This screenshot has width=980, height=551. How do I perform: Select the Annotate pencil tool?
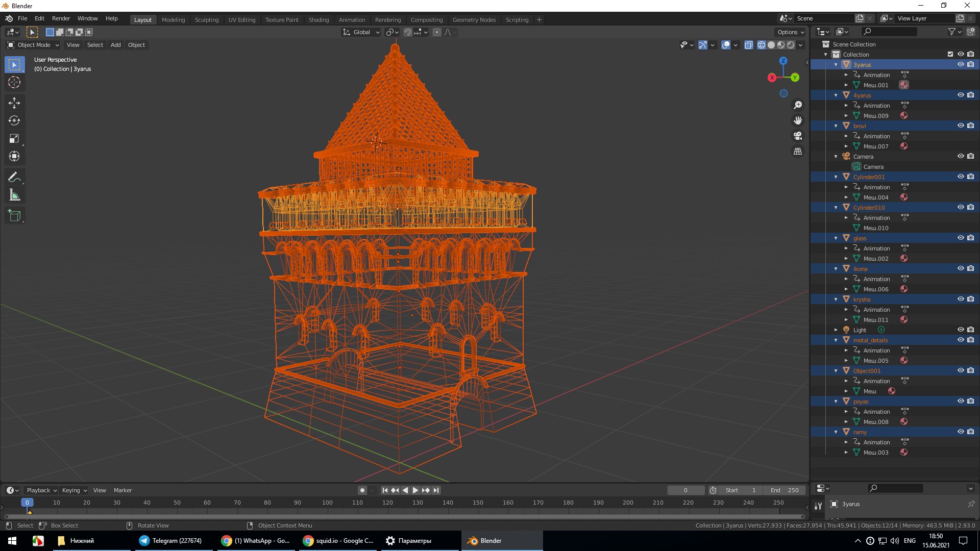(x=14, y=178)
